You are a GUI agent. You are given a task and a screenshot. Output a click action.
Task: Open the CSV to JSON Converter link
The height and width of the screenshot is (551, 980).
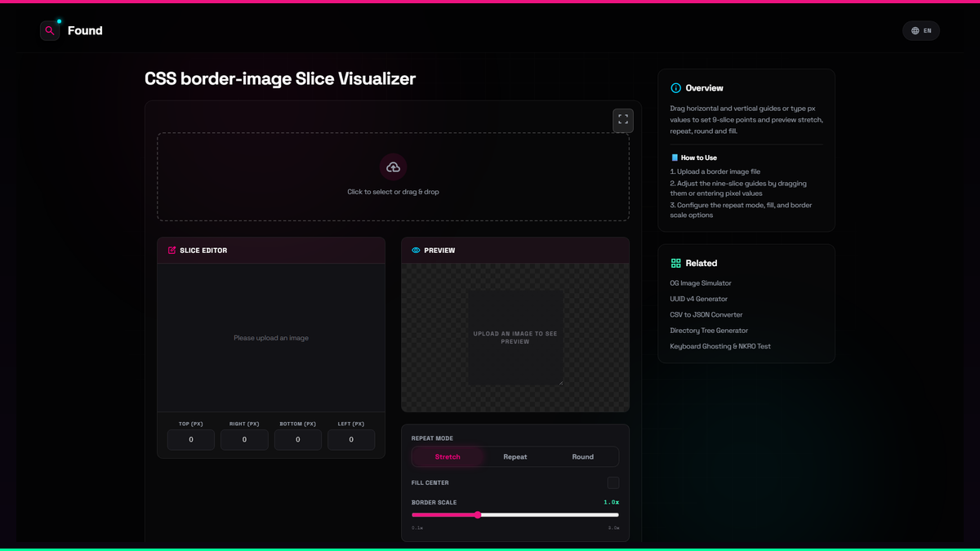click(706, 314)
